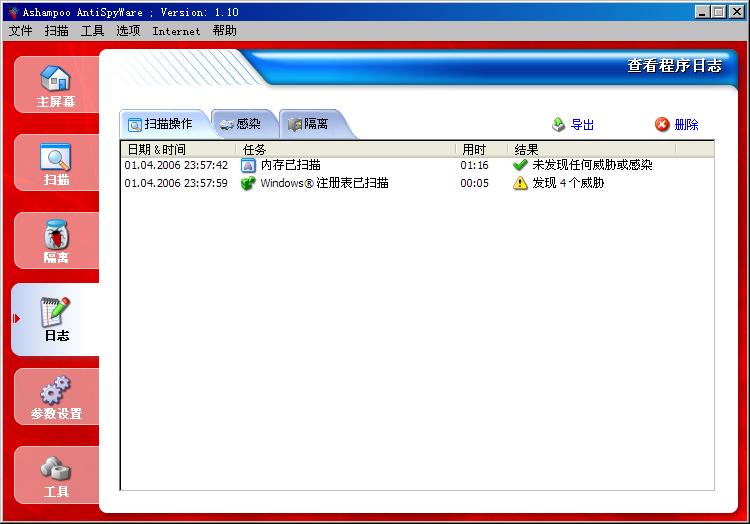The height and width of the screenshot is (524, 750).
Task: Click the 发现 4 个威胁 result text
Action: click(x=568, y=183)
